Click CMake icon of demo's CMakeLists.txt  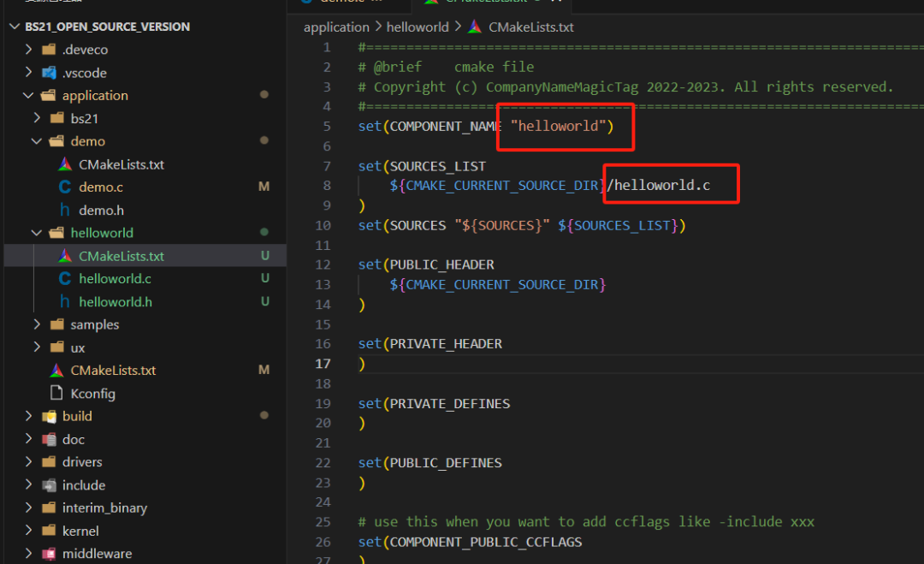65,163
